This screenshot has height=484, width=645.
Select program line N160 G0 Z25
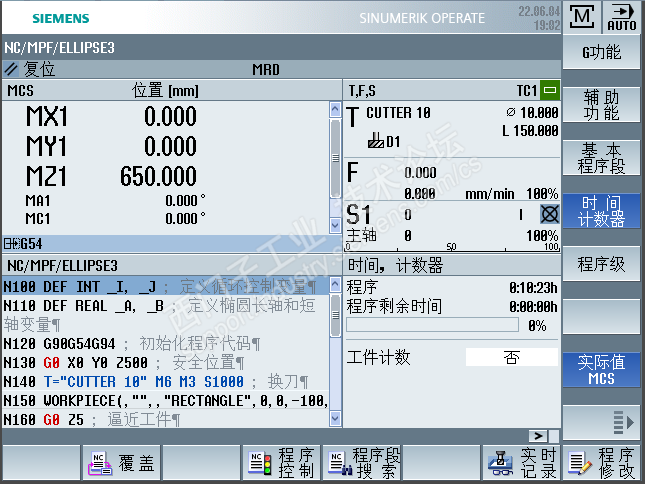[x=165, y=419]
